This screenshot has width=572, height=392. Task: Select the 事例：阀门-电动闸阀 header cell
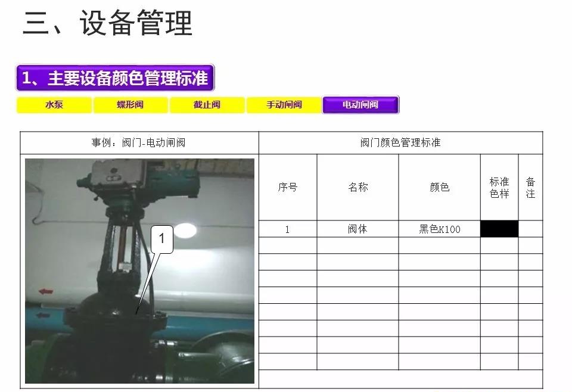tap(139, 142)
